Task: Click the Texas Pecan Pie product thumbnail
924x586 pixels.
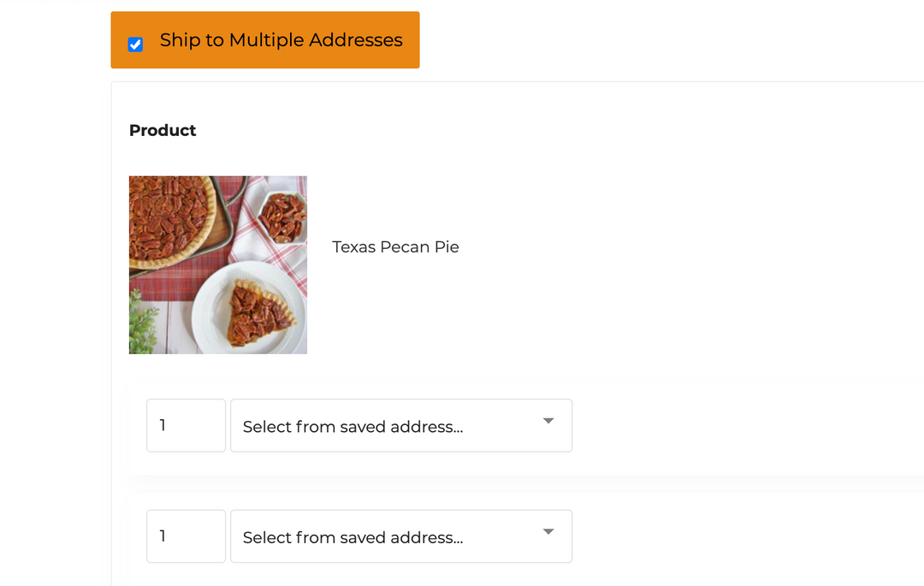Action: [x=218, y=265]
